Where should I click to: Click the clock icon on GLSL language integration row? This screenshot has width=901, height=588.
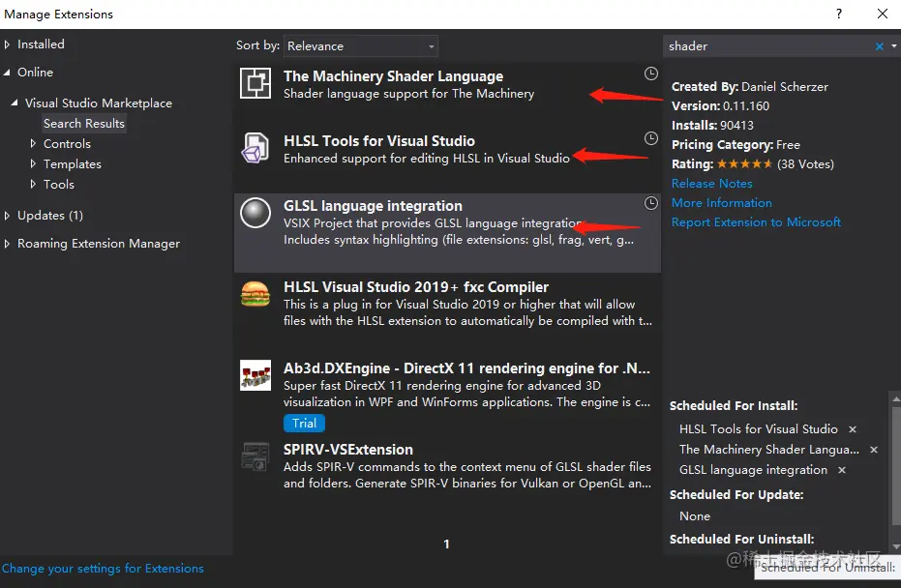pyautogui.click(x=650, y=203)
